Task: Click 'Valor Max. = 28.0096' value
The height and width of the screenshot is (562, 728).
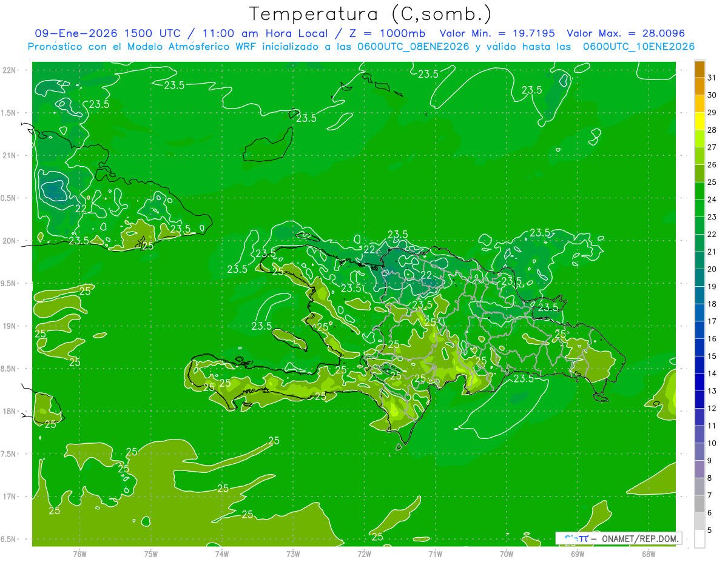Action: (625, 33)
